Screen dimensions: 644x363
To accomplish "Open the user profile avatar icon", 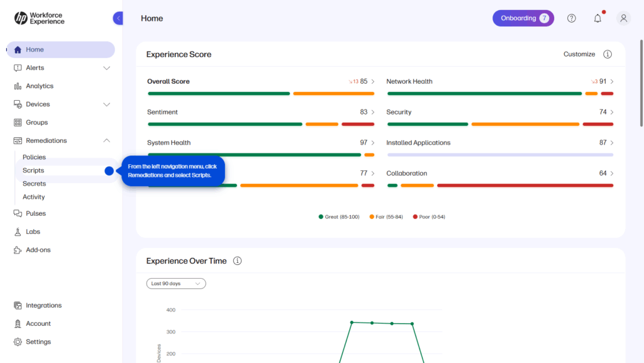I will pyautogui.click(x=623, y=18).
